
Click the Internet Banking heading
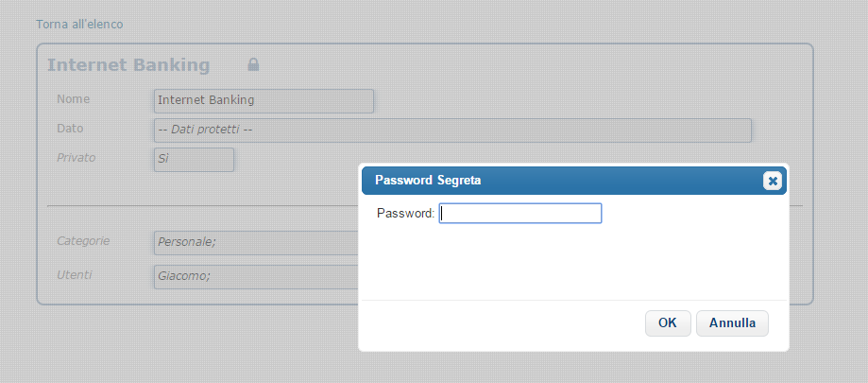point(128,65)
